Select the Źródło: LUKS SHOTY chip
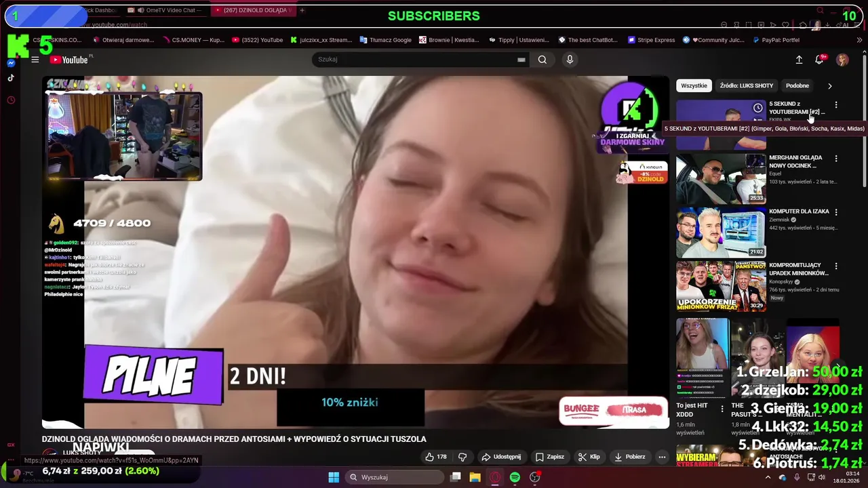Screen dimensions: 868x488 (746, 86)
